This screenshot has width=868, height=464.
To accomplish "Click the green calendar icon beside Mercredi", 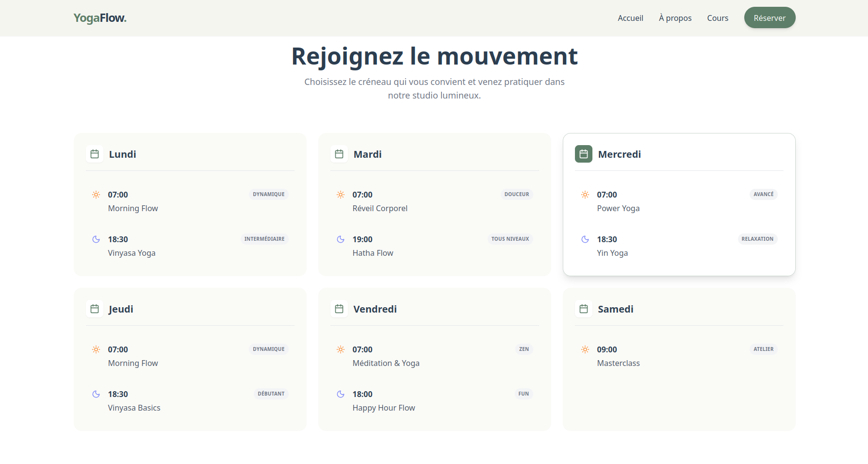I will 584,154.
